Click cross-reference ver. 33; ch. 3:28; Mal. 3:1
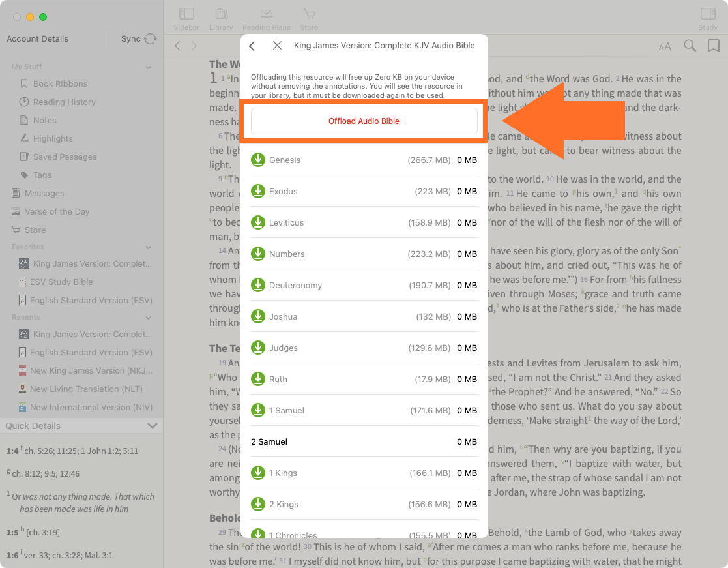 (x=68, y=555)
